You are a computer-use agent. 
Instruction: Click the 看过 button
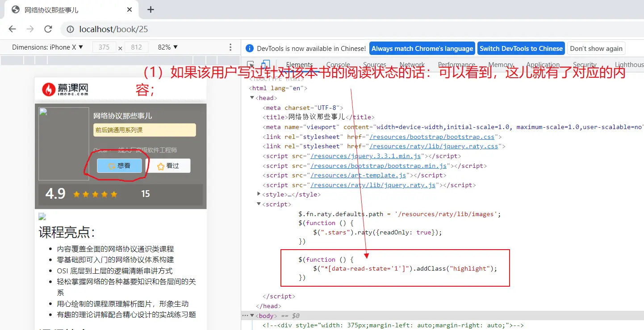(x=168, y=166)
